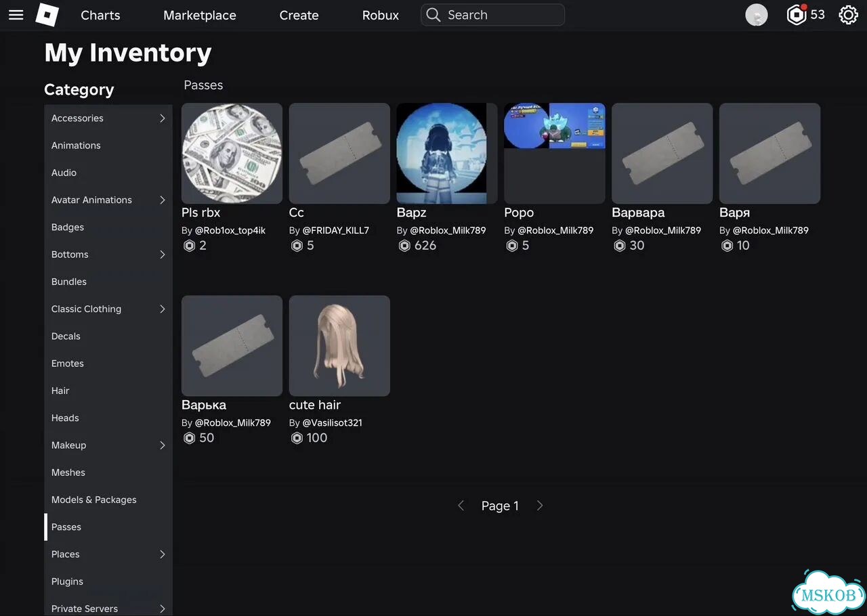This screenshot has width=867, height=616.
Task: Go to the previous inventory page arrow
Action: (461, 506)
